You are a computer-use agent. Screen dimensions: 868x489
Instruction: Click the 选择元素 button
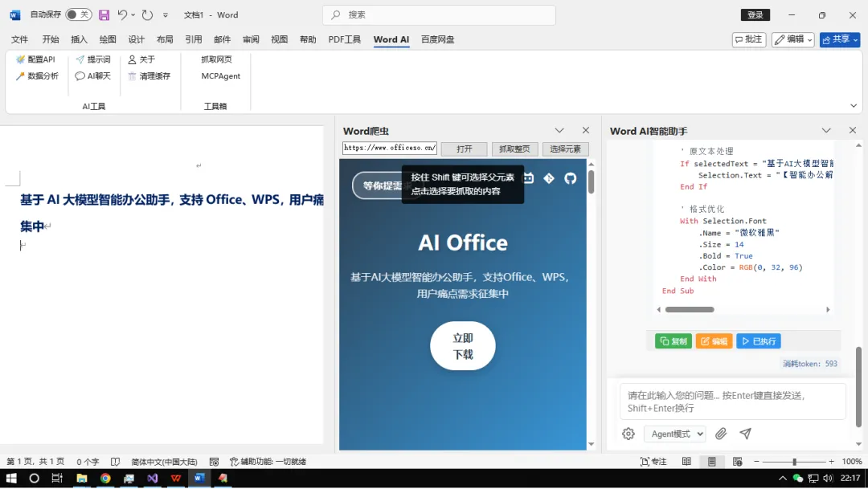coord(565,149)
